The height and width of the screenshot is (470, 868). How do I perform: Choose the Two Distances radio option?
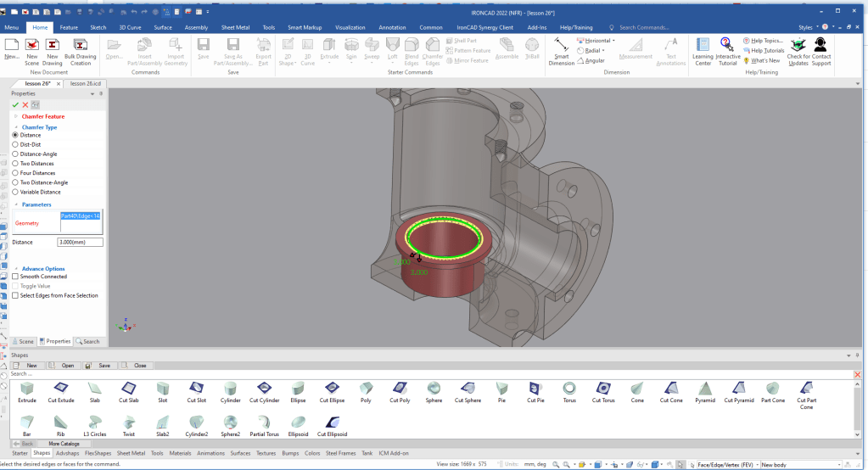pos(15,163)
